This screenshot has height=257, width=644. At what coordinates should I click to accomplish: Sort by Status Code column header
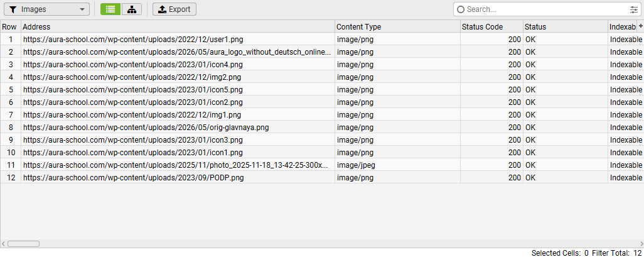pyautogui.click(x=491, y=27)
